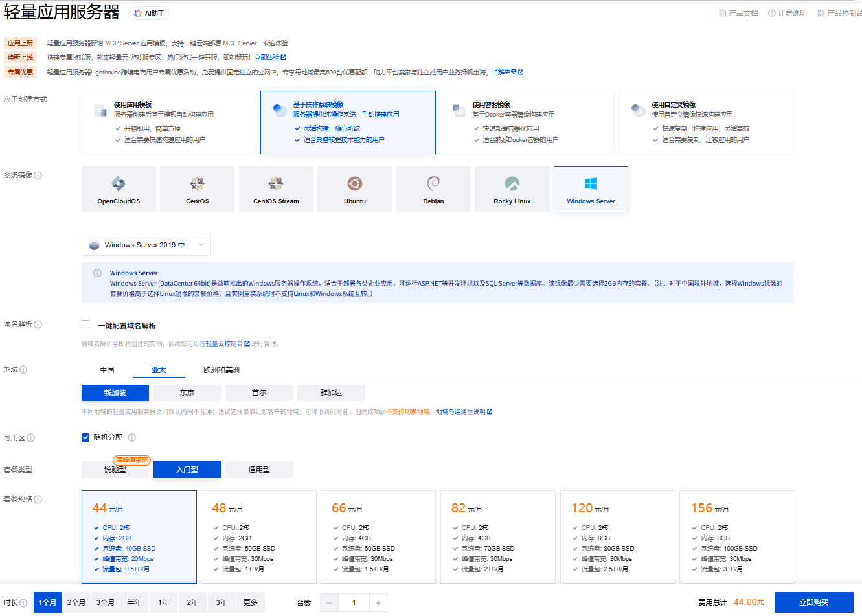
Task: Select the Debian image
Action: point(433,189)
